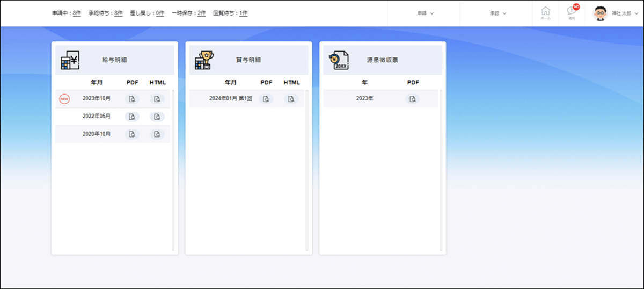Open the 2020年10月 payslip HTML view
Image resolution: width=644 pixels, height=289 pixels.
157,134
